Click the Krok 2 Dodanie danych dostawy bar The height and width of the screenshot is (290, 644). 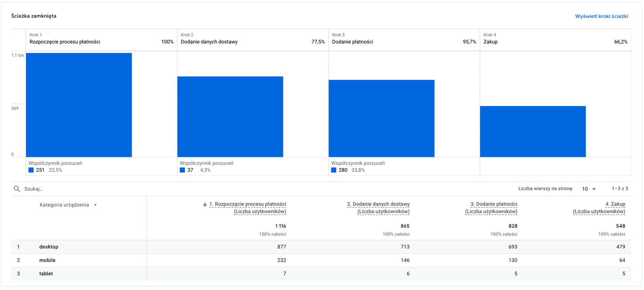click(230, 116)
